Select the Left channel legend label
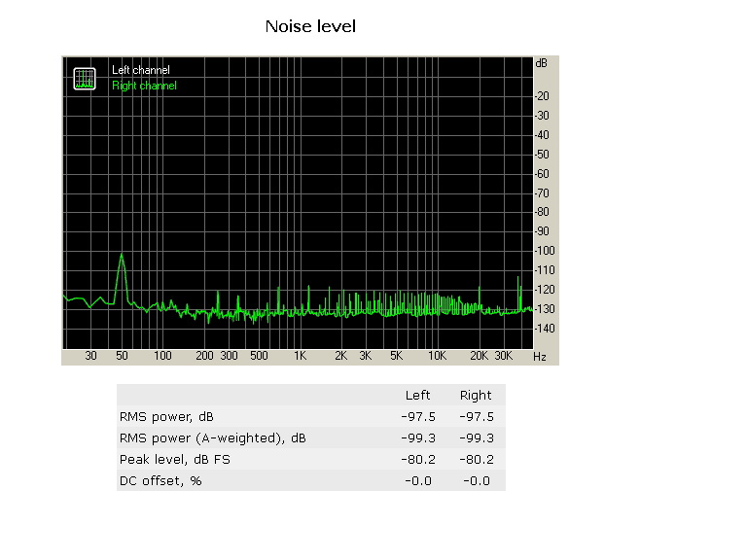This screenshot has height=560, width=747. click(x=140, y=70)
